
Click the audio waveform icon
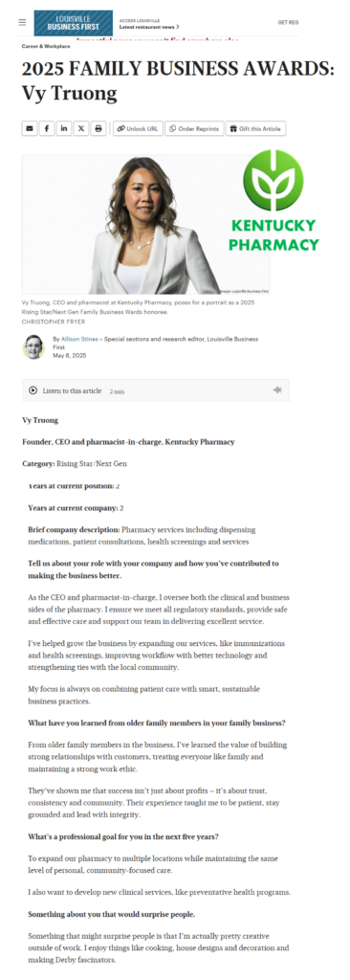(x=277, y=390)
